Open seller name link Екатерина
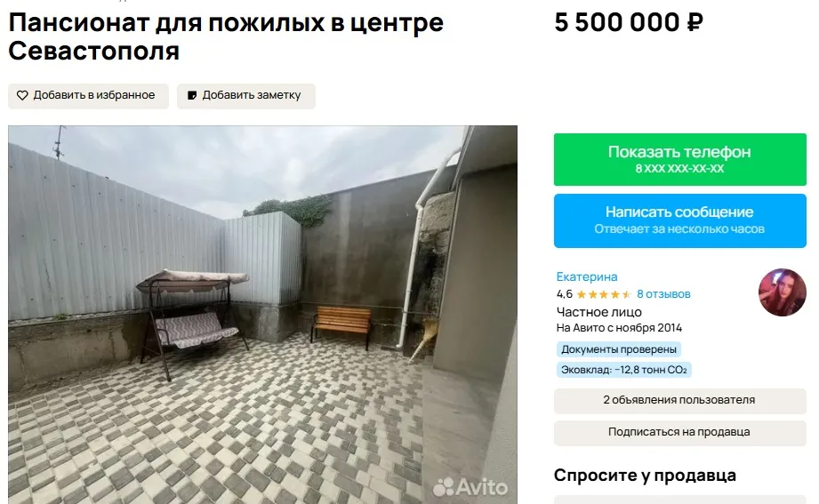819x504 pixels. [587, 276]
